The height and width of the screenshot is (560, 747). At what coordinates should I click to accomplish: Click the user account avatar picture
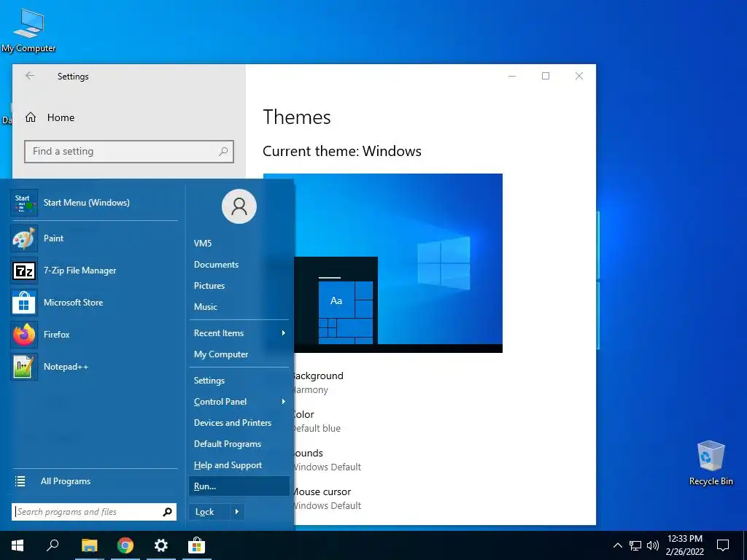239,206
